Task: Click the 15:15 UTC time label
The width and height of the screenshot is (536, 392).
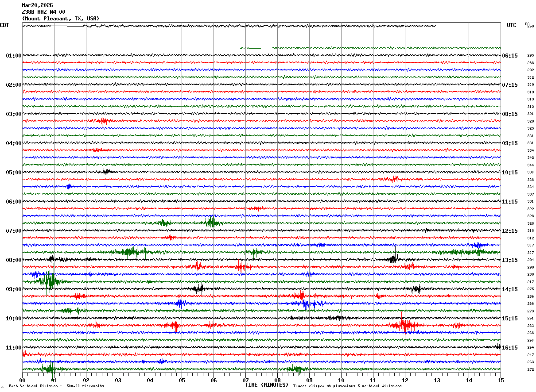Action: click(x=510, y=319)
